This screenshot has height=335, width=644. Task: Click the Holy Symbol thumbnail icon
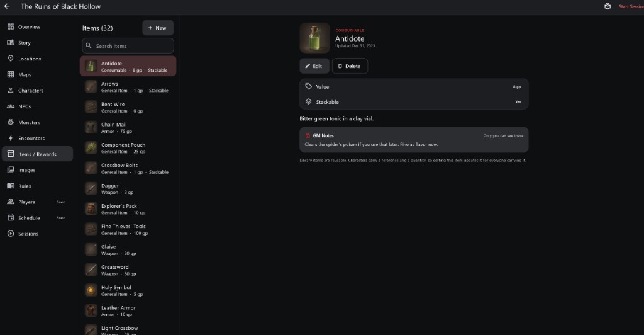(91, 290)
